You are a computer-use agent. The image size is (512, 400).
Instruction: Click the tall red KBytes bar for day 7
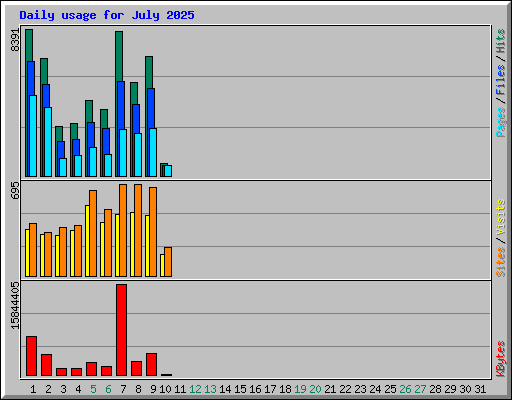pos(121,330)
